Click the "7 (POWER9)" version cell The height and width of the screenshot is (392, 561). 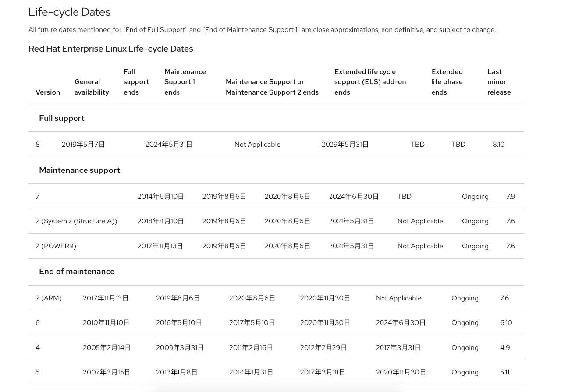coord(56,246)
